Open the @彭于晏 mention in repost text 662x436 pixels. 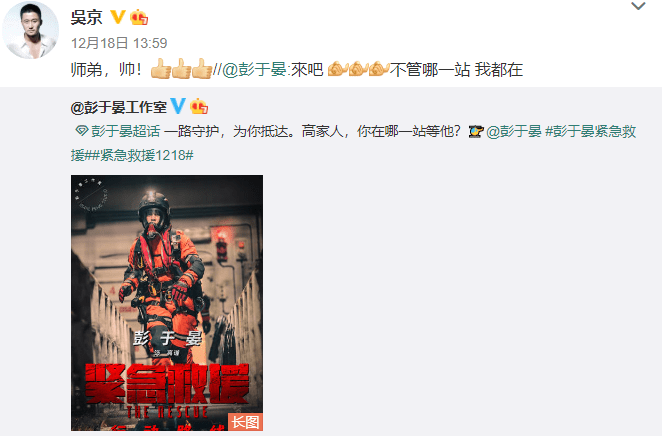255,69
